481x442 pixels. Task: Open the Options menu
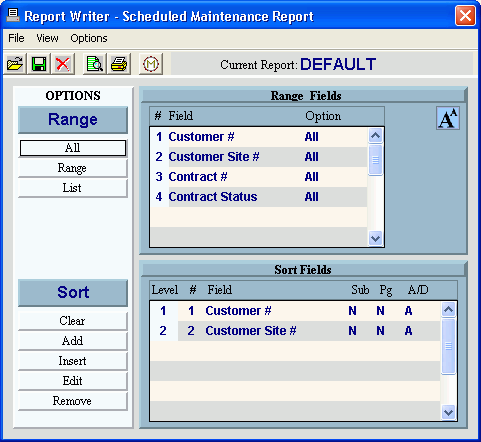[x=89, y=38]
